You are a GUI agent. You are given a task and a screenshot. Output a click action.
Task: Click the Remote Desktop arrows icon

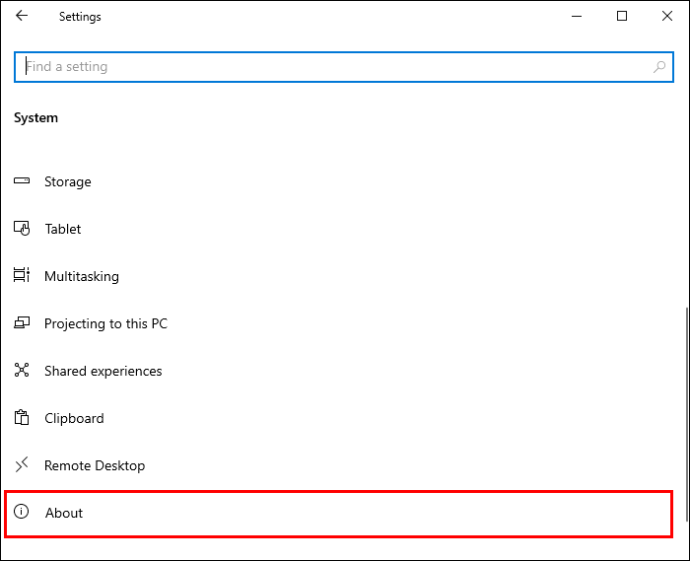coord(22,465)
